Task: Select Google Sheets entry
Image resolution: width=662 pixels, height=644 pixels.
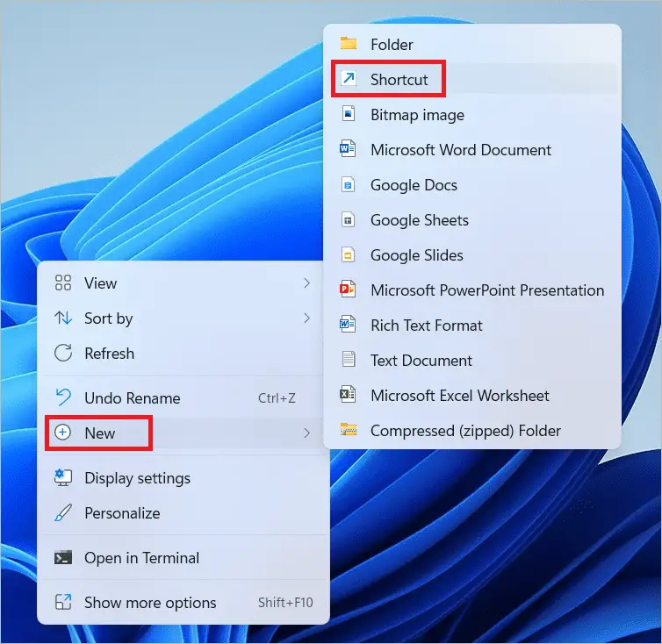Action: pos(472,219)
